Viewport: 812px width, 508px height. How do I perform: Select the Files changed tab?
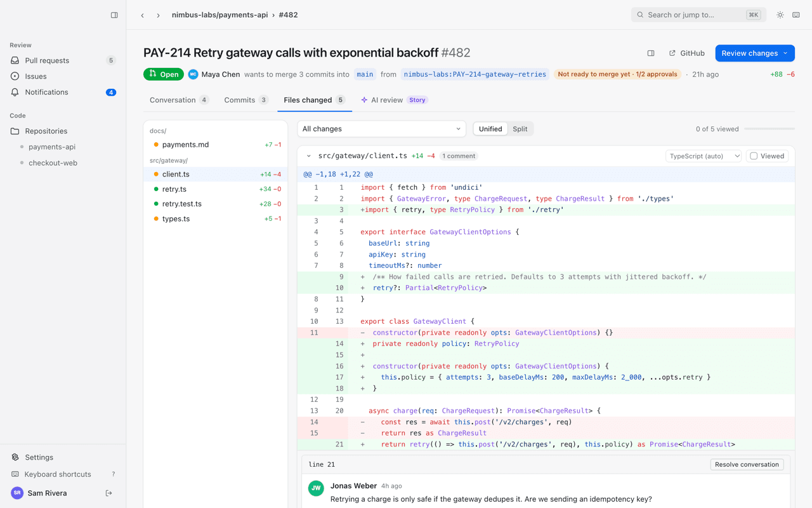coord(315,100)
